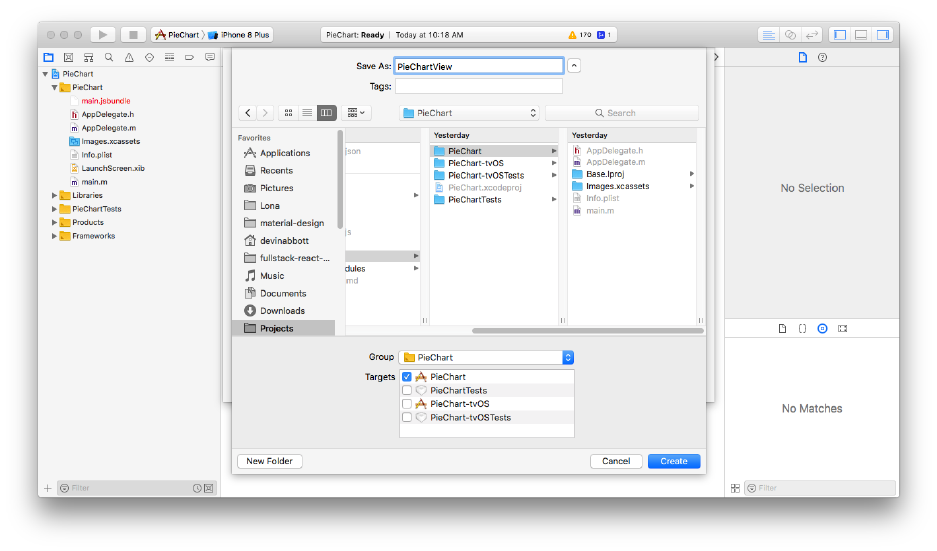This screenshot has width=937, height=551.
Task: Click the Save As name field
Action: [479, 66]
